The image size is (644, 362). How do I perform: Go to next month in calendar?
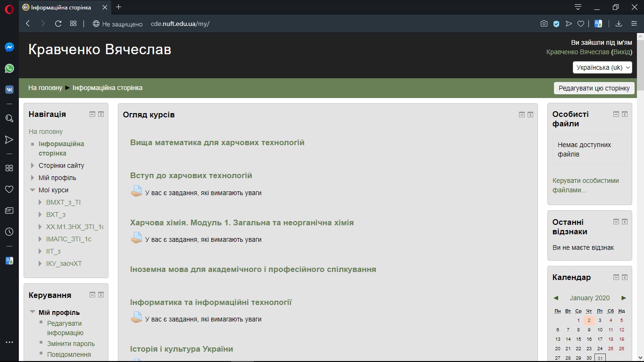pos(624,298)
